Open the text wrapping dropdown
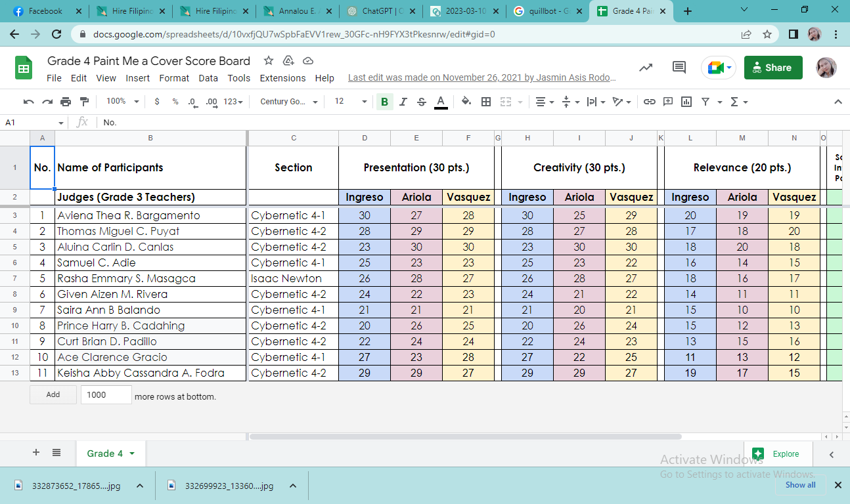 point(595,102)
